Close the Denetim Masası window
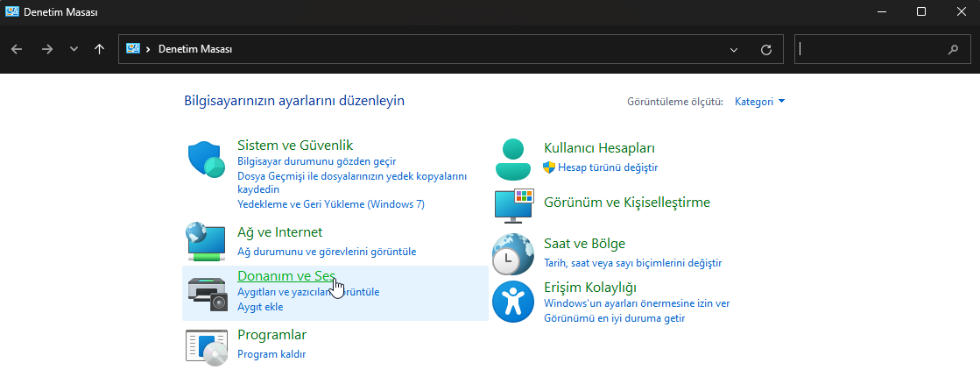 tap(961, 12)
